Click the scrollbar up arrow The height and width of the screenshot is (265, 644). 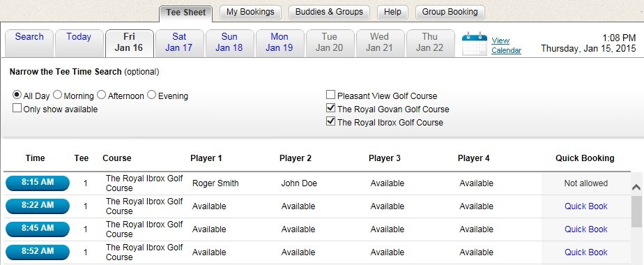point(636,188)
